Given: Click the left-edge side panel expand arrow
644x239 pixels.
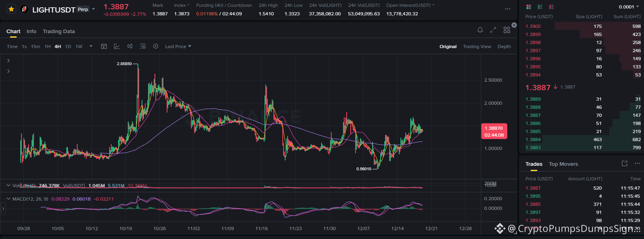Looking at the screenshot, I should (x=3, y=209).
